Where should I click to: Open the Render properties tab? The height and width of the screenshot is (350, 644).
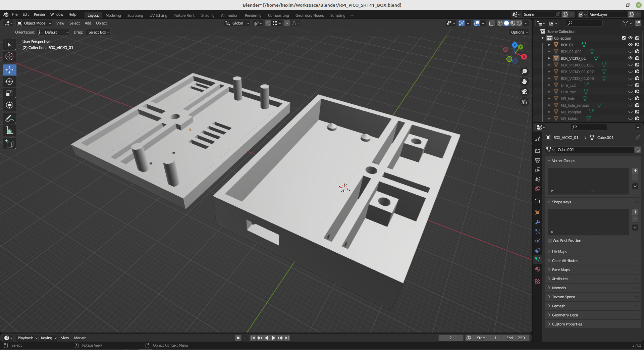(x=538, y=151)
